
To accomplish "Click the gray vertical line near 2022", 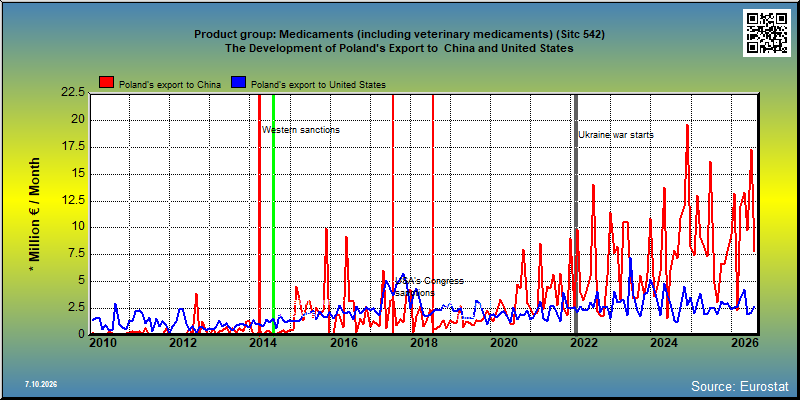I will point(576,214).
